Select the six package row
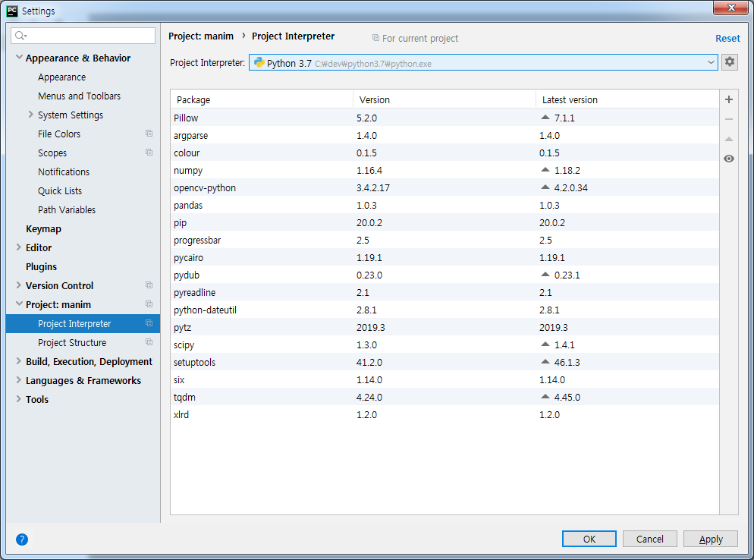 445,379
